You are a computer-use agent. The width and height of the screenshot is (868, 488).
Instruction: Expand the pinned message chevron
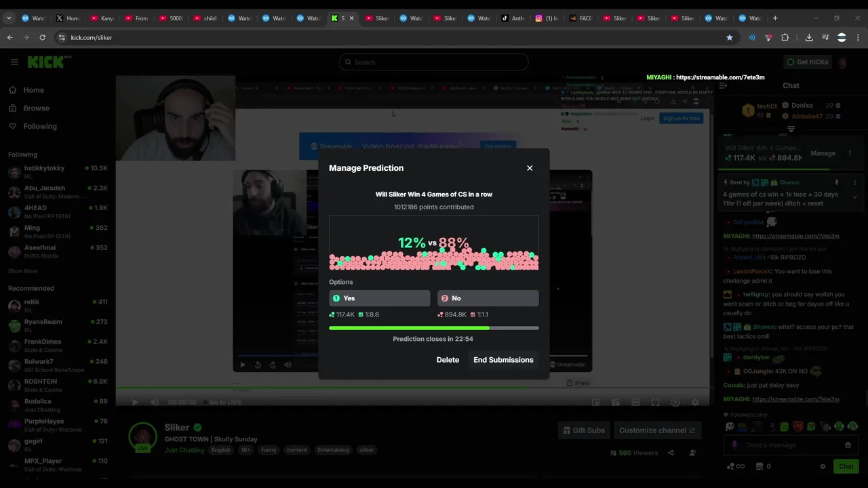point(854,198)
